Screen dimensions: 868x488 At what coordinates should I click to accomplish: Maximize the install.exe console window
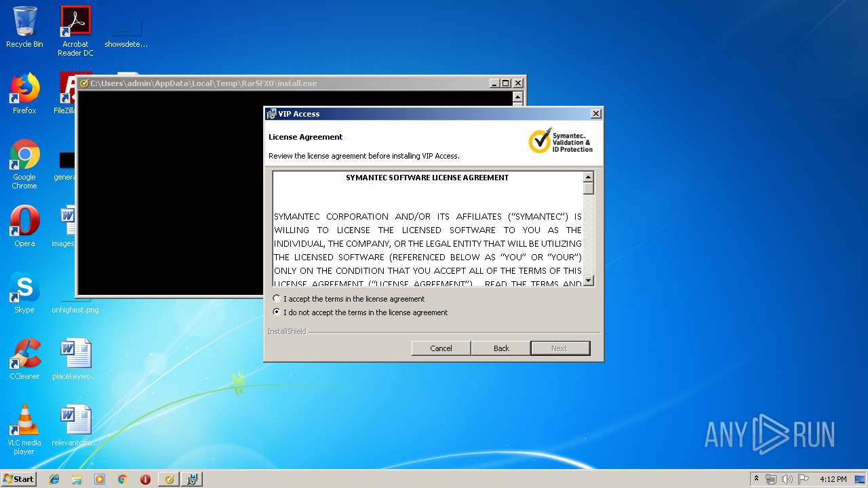[506, 83]
